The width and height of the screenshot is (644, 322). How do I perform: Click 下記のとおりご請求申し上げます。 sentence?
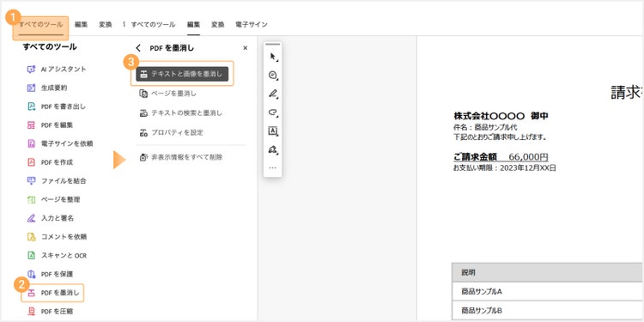pos(501,137)
